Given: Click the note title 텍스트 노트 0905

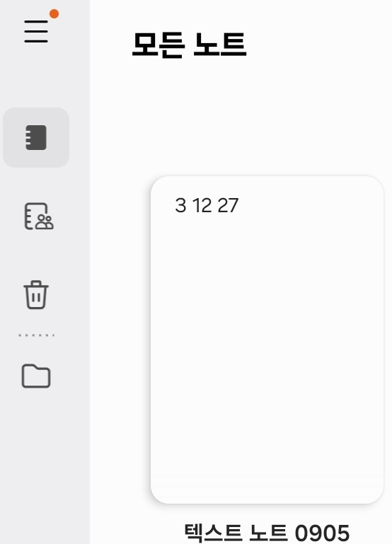Looking at the screenshot, I should (x=267, y=533).
